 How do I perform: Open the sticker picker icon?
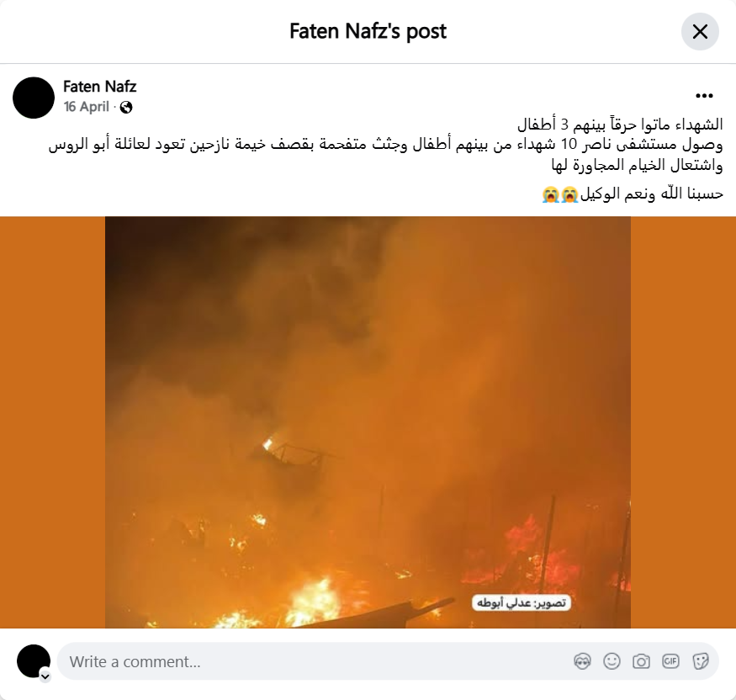click(700, 661)
